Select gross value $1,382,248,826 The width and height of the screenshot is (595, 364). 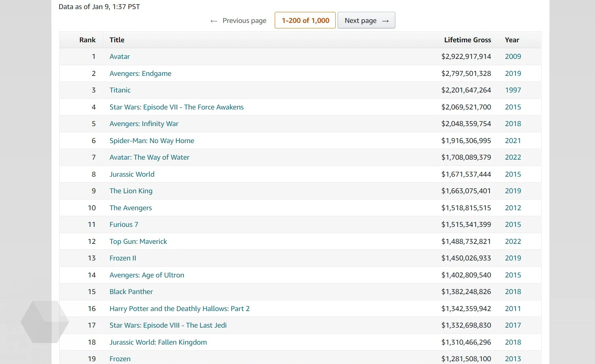click(466, 292)
